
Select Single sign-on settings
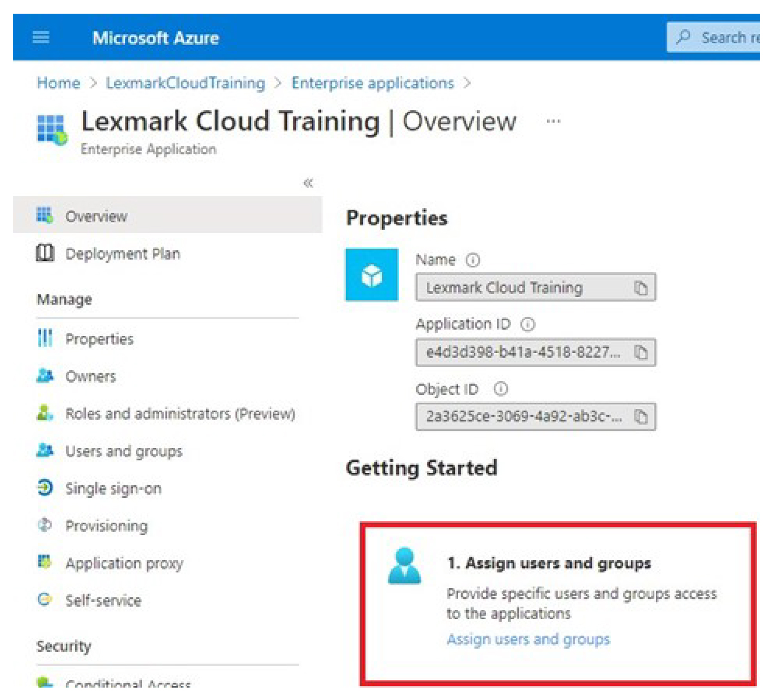(x=113, y=488)
